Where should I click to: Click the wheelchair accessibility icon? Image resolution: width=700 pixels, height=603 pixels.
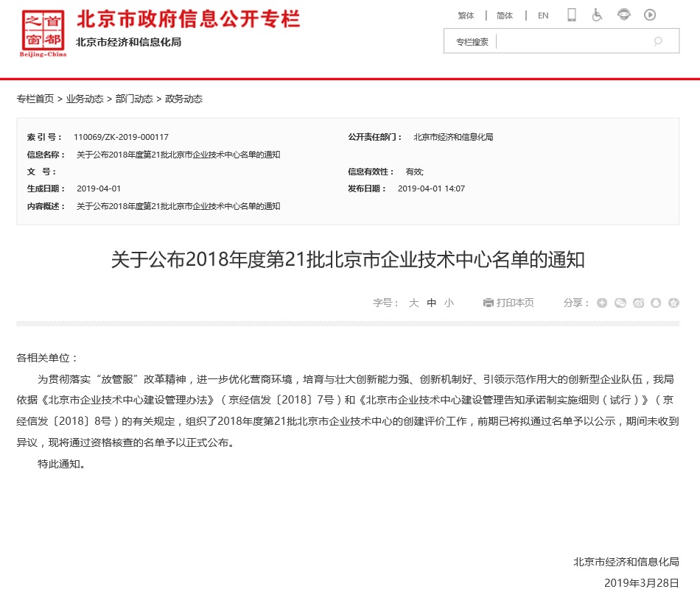pyautogui.click(x=598, y=15)
